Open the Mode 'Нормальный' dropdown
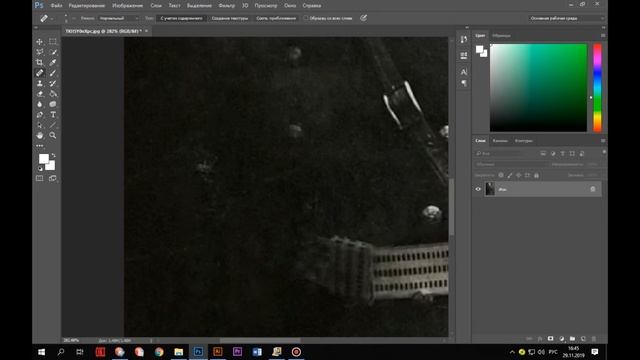Viewport: 640px width, 360px height. (118, 18)
